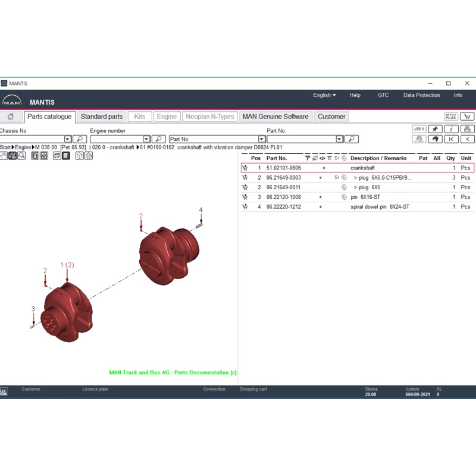This screenshot has width=476, height=476.
Task: Open Data Protection
Action: pyautogui.click(x=422, y=95)
